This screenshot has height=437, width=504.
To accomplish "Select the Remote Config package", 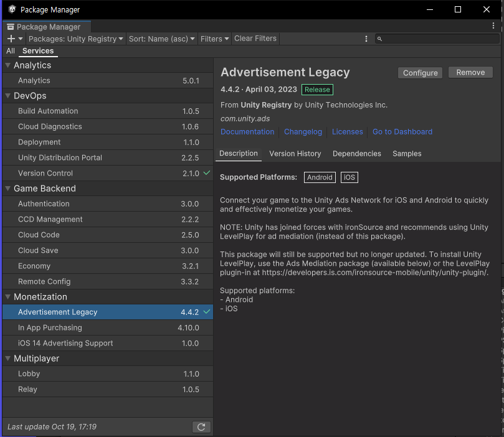I will 108,281.
